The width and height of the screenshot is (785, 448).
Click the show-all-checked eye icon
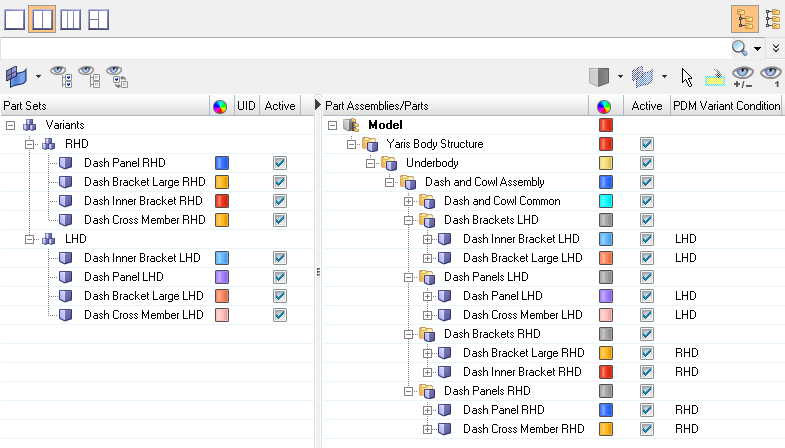[x=62, y=75]
